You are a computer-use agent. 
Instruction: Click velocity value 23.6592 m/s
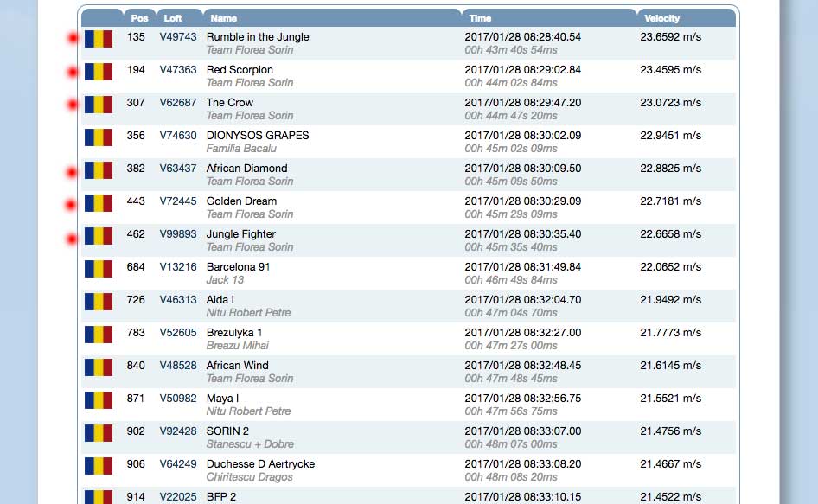coord(670,37)
